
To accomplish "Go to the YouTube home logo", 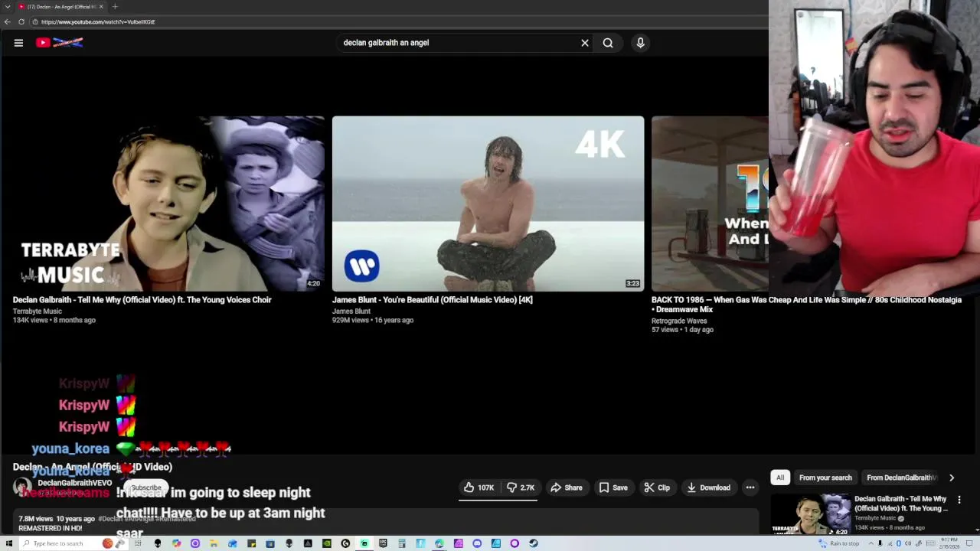I will coord(59,43).
